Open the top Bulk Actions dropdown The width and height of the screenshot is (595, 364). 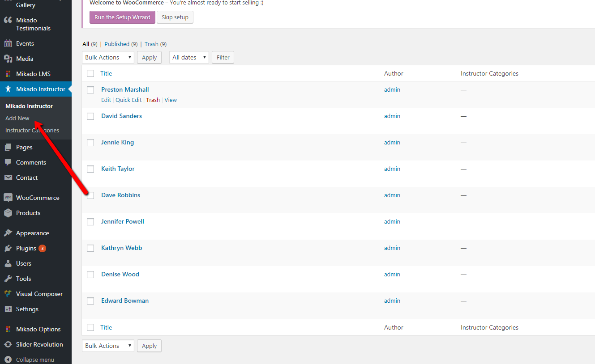tap(108, 57)
